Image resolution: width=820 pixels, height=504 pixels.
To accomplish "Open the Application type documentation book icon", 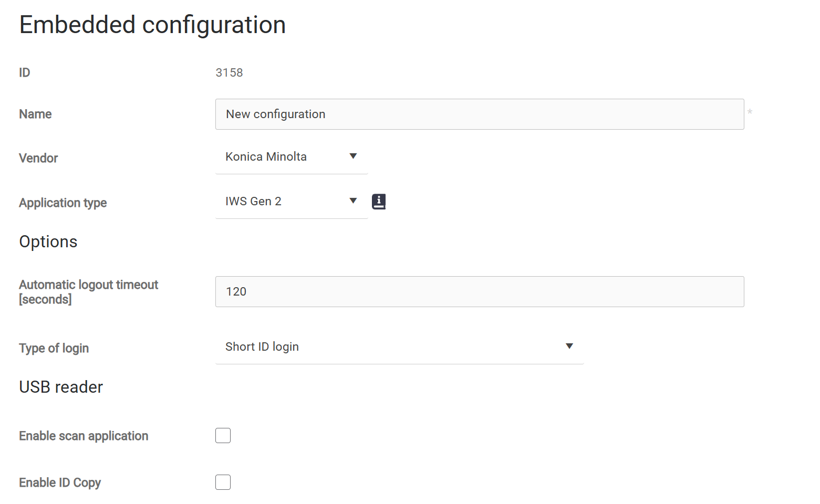I will [379, 202].
